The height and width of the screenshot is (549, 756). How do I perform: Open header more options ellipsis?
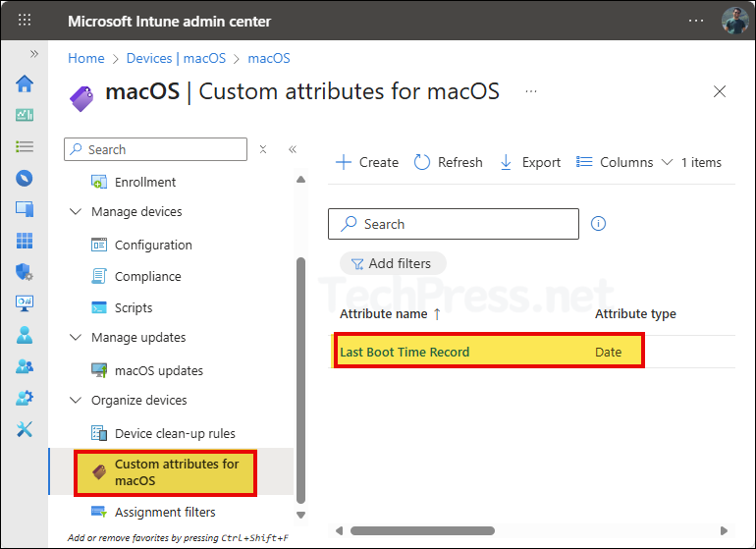pyautogui.click(x=696, y=21)
